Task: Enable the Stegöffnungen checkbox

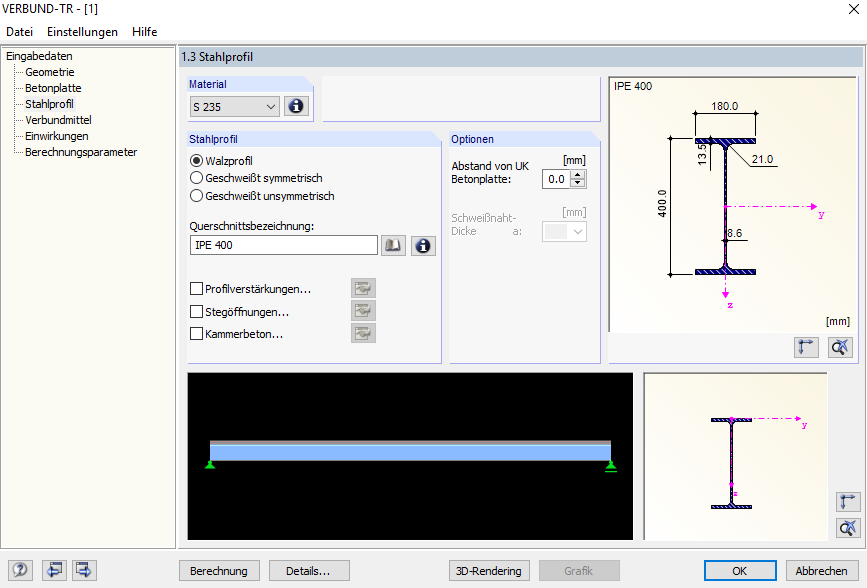Action: point(196,311)
